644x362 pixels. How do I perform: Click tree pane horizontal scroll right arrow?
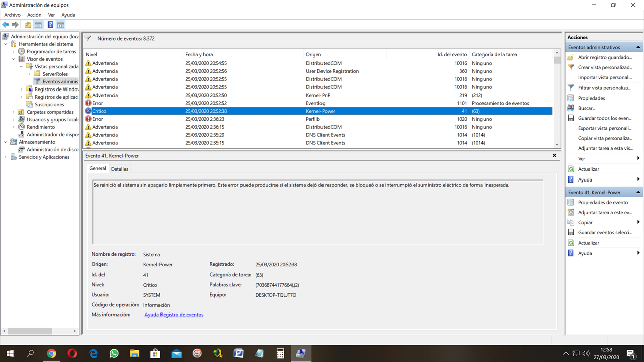point(75,331)
